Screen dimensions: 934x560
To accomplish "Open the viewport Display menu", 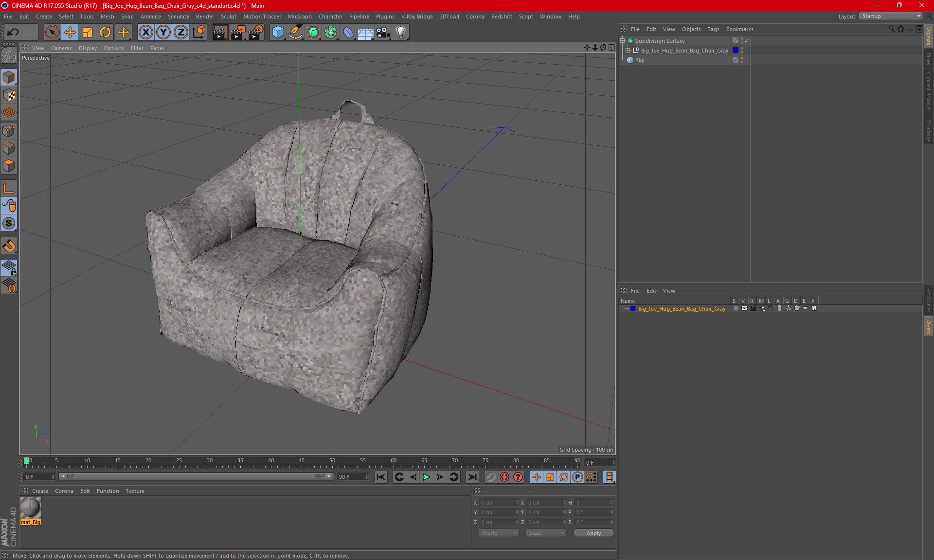I will (88, 48).
